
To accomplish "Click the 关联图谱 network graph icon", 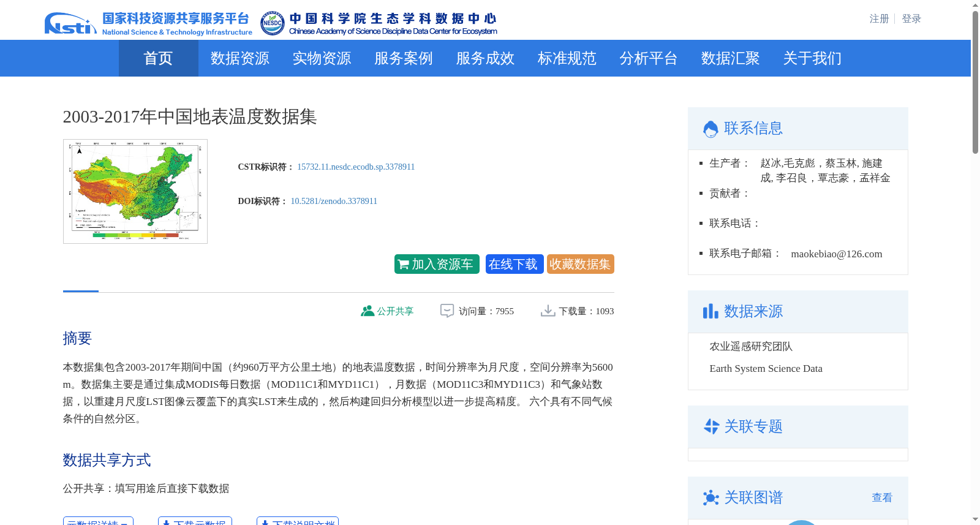I will 711,497.
